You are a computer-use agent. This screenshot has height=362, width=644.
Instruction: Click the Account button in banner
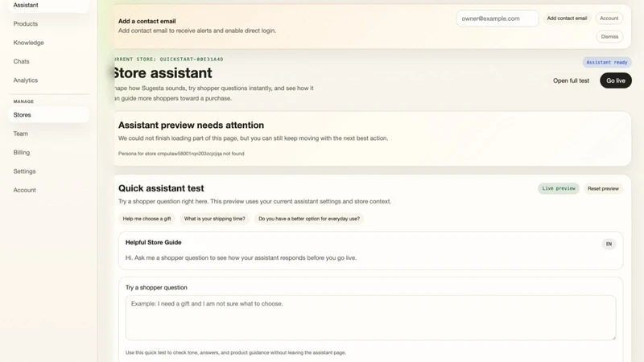pyautogui.click(x=609, y=18)
